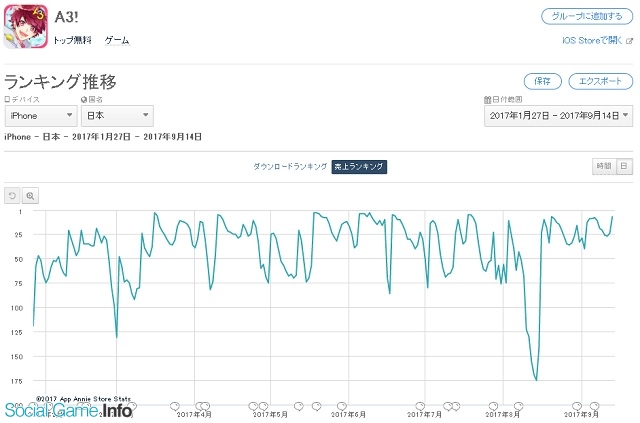This screenshot has height=423, width=640.
Task: Click the event marker bubble near 2017年8月
Action: (x=494, y=405)
